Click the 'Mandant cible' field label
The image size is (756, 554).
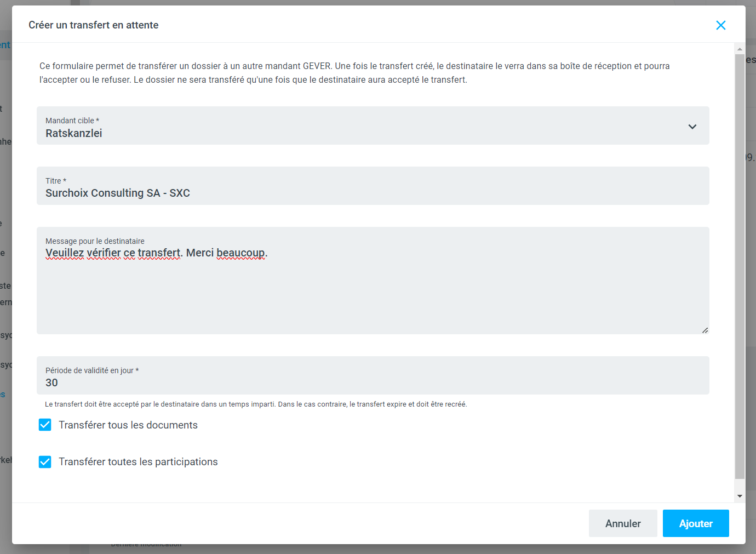click(72, 121)
